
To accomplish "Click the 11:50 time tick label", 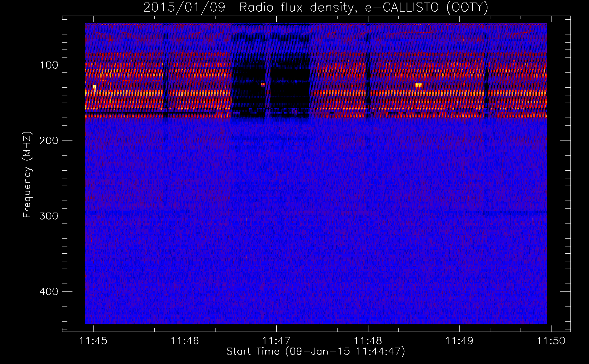I will pyautogui.click(x=551, y=341).
